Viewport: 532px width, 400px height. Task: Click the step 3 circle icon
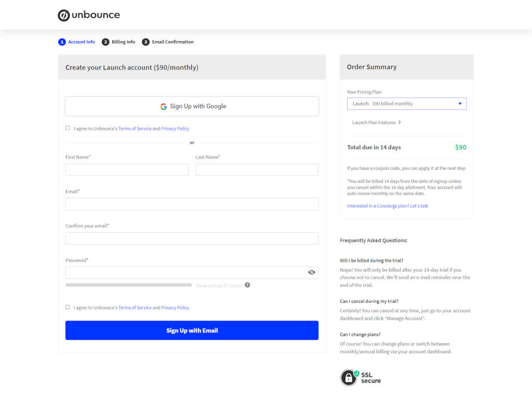(x=145, y=42)
